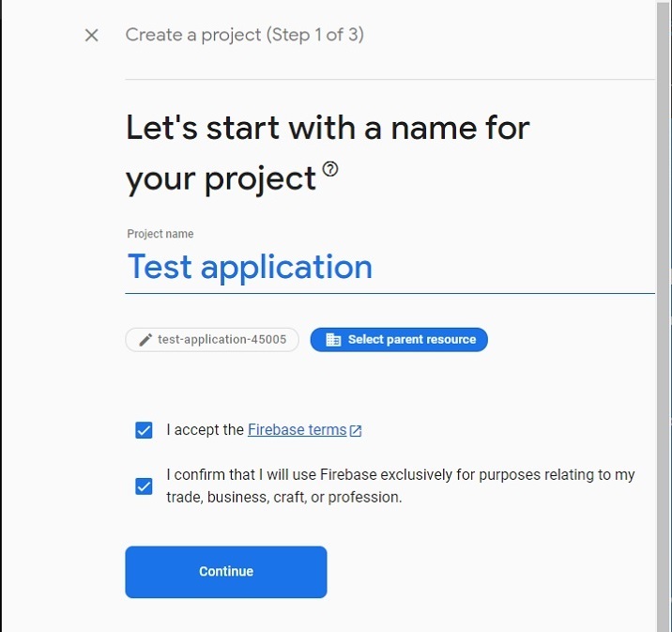Choose Select parent resource
Screen dimensions: 672x632
(411, 340)
